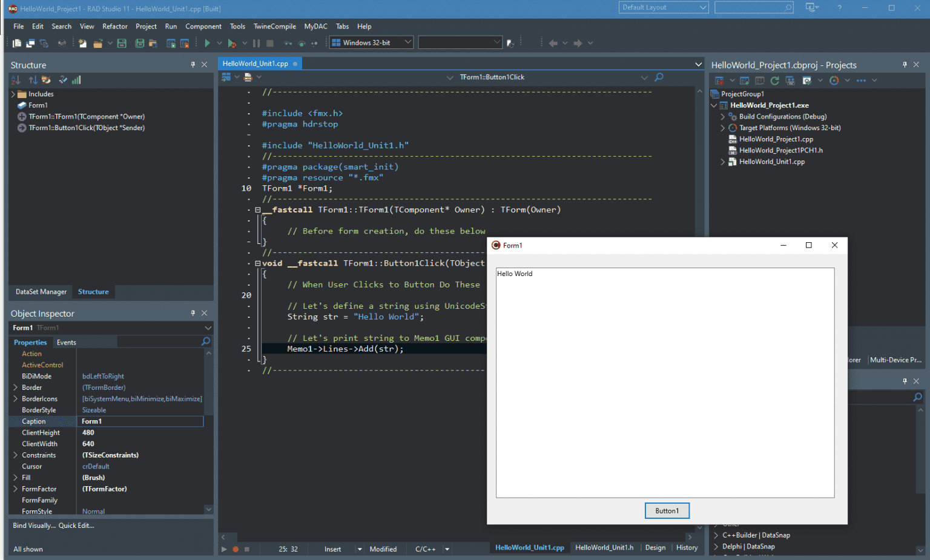Open the Windows 32-bit platform dropdown
Image resolution: width=930 pixels, height=560 pixels.
[x=408, y=42]
